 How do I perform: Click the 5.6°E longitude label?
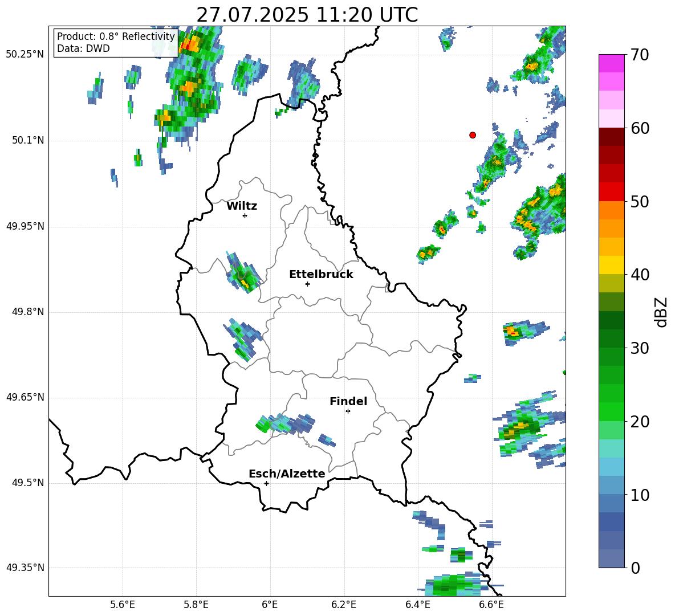point(123,605)
